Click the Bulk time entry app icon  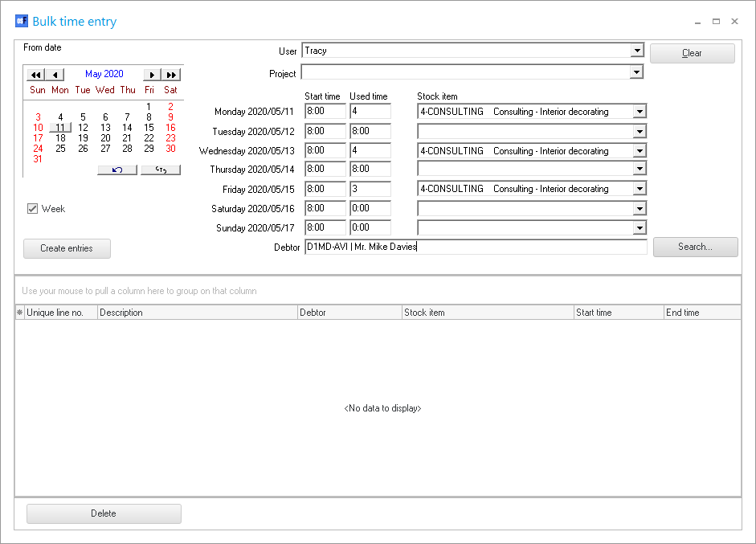click(x=22, y=22)
